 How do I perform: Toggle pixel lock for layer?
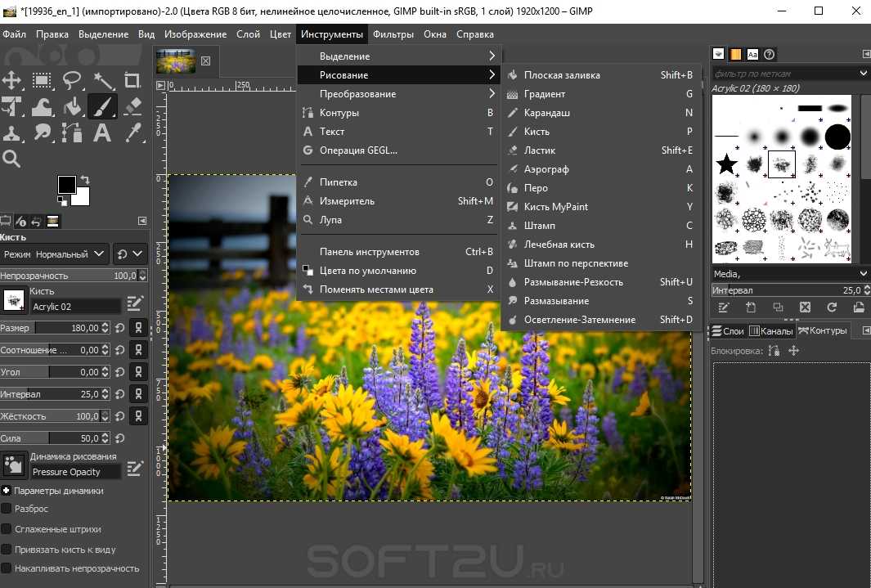[774, 350]
